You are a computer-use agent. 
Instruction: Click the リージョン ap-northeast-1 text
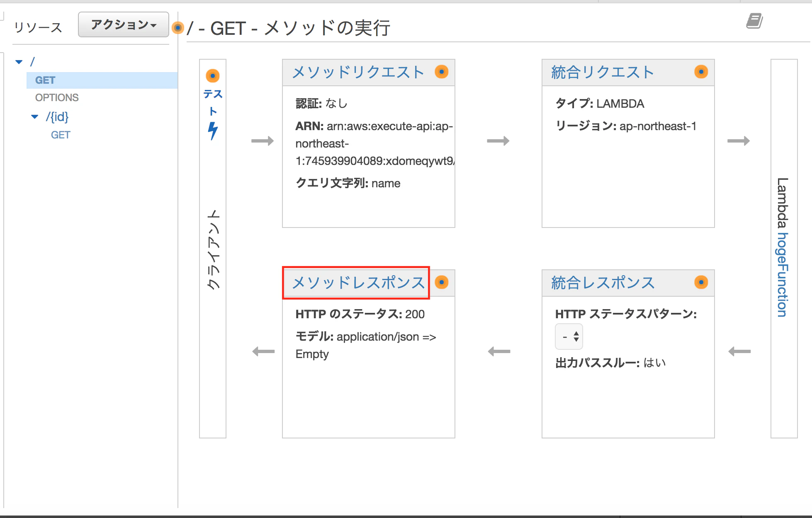[x=626, y=126]
